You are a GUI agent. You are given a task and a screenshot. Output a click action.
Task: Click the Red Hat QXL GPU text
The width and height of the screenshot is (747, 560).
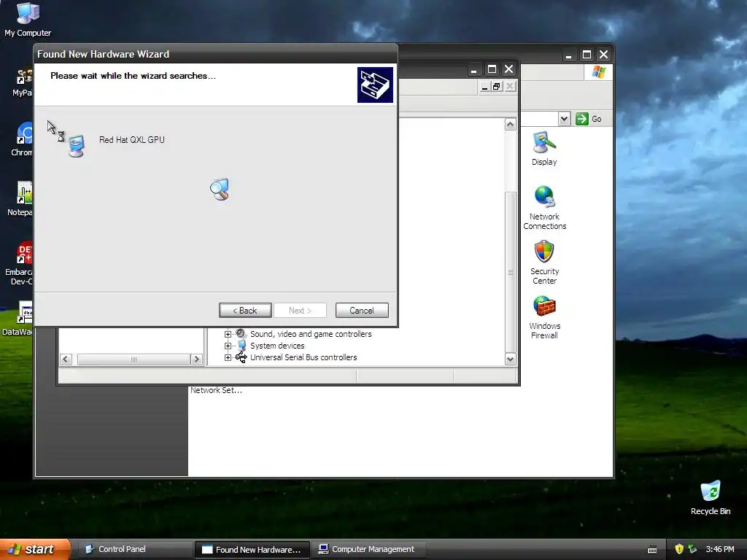pyautogui.click(x=132, y=140)
